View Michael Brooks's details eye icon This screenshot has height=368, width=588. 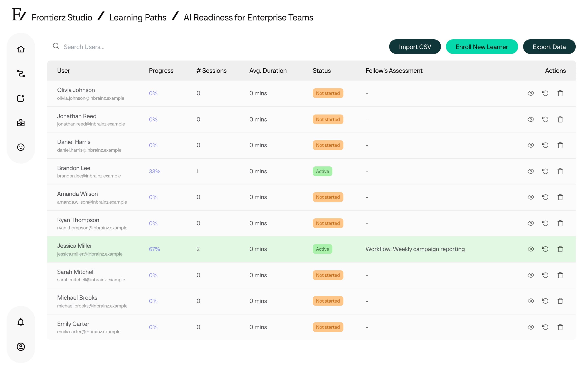[x=531, y=301]
